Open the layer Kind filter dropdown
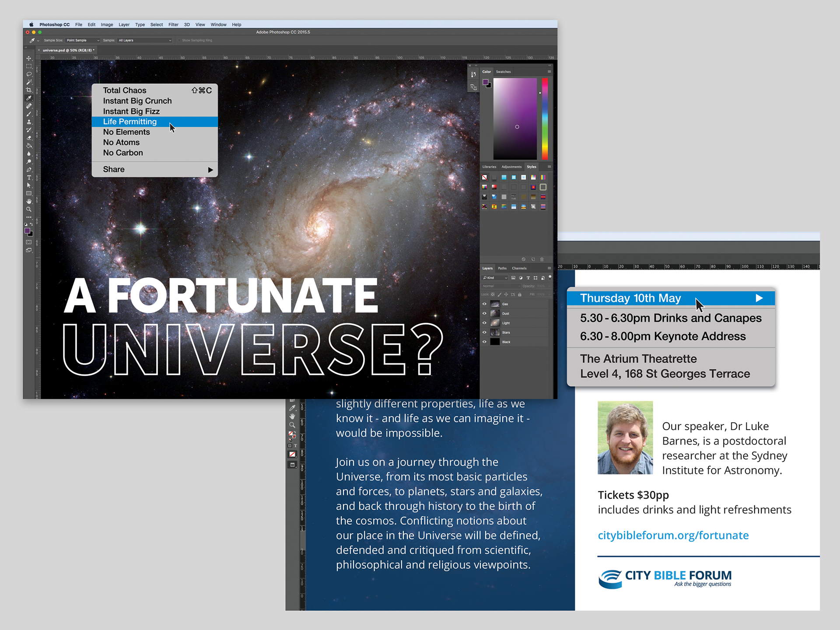 click(x=495, y=278)
